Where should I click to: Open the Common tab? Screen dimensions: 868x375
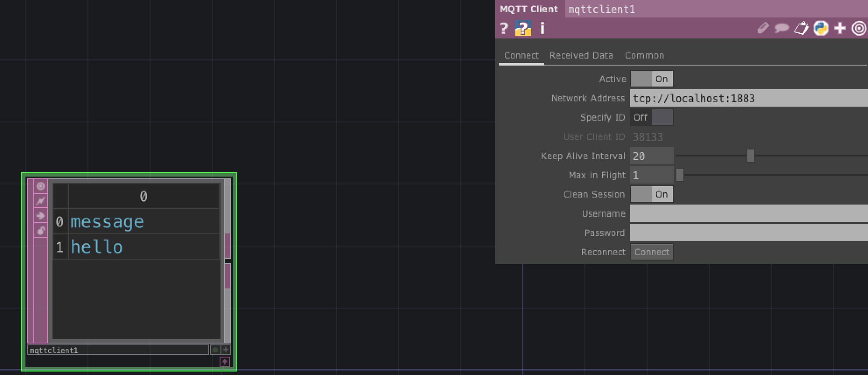click(644, 56)
